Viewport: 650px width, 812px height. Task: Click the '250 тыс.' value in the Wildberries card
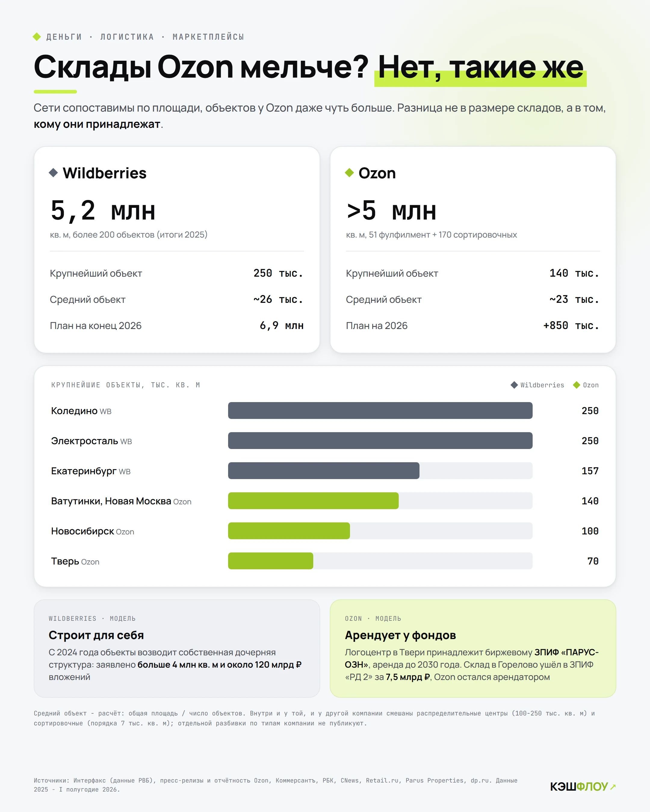(278, 273)
